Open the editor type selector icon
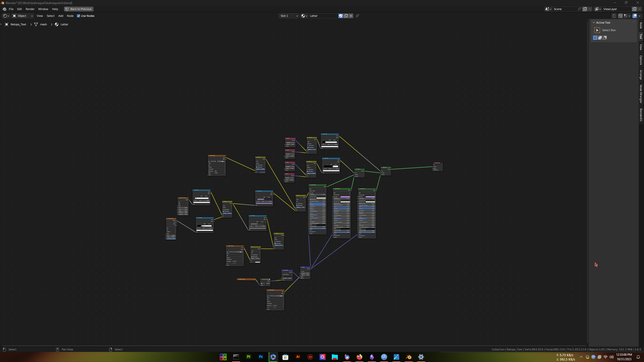This screenshot has height=362, width=644. pyautogui.click(x=6, y=16)
